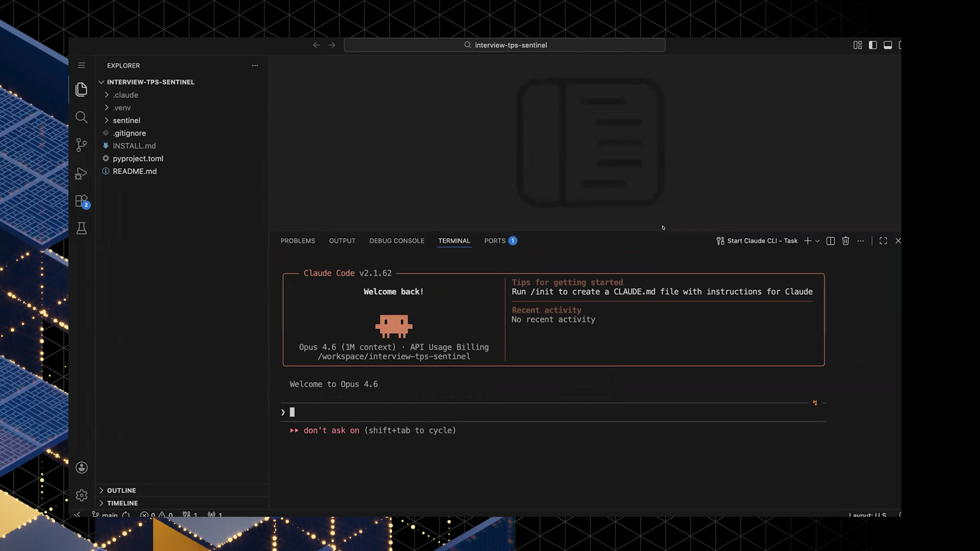Screen dimensions: 980x551
Task: Open the Testing flask view
Action: coord(82,228)
